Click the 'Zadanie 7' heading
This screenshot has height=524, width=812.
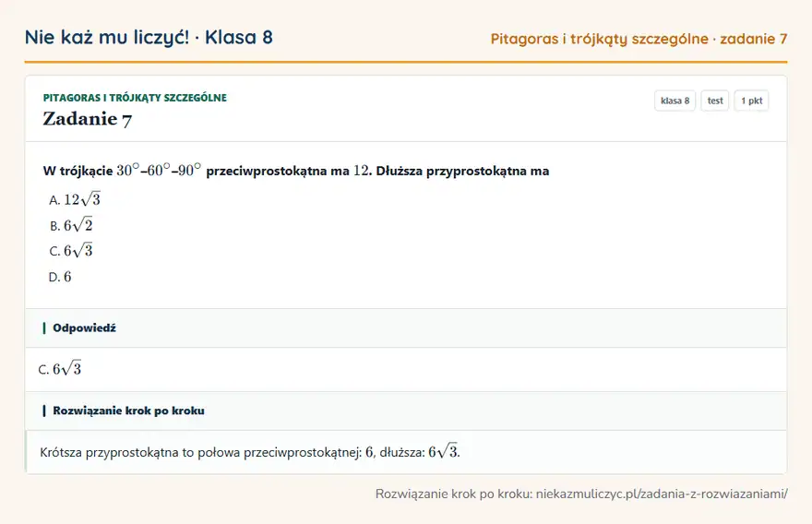point(87,119)
